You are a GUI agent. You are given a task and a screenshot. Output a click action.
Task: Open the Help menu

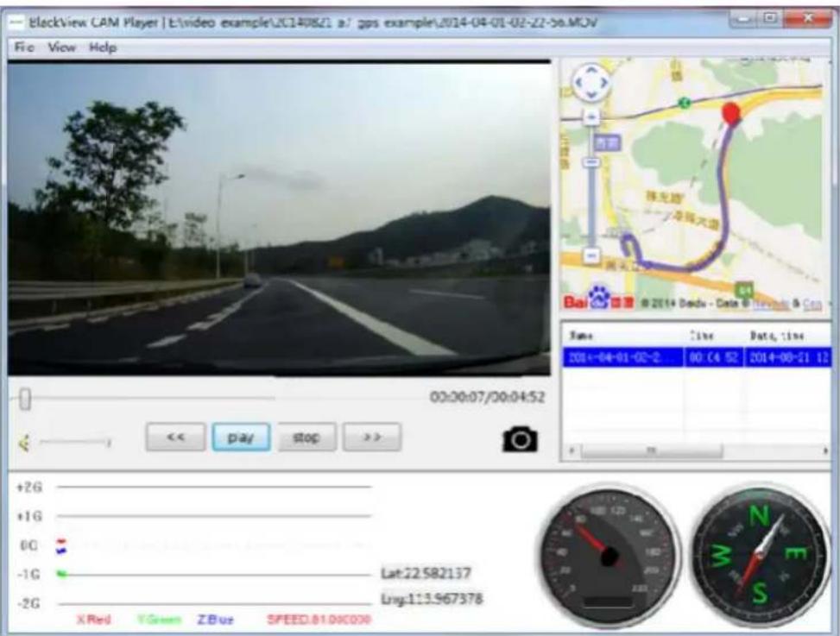[x=103, y=47]
